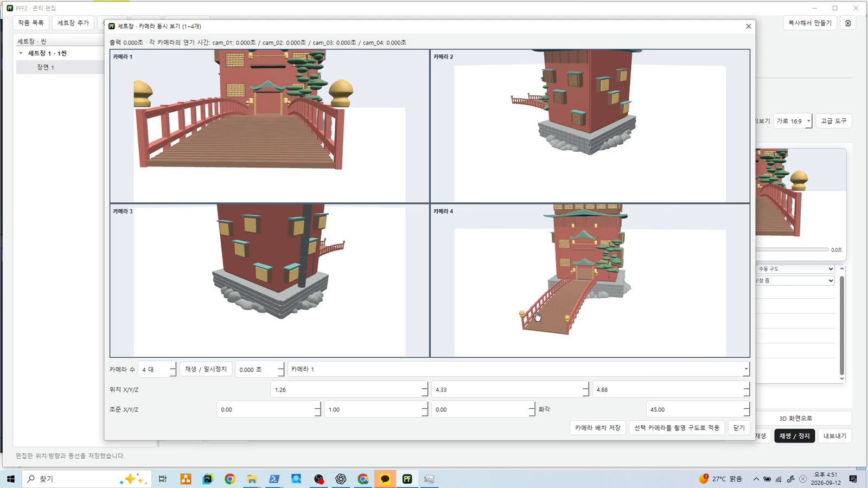Apply selected camera via 선택 카메라를 촬영 구도로 적용

tap(676, 428)
